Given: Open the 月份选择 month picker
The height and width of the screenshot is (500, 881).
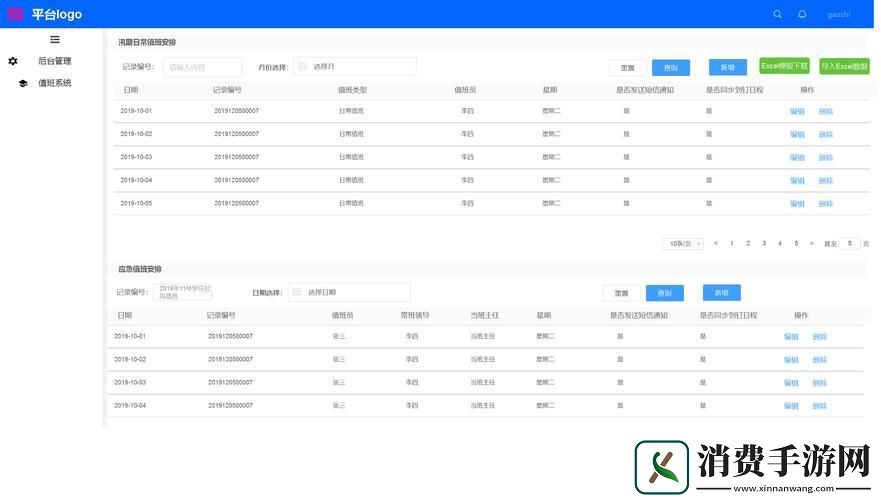Looking at the screenshot, I should pyautogui.click(x=355, y=66).
